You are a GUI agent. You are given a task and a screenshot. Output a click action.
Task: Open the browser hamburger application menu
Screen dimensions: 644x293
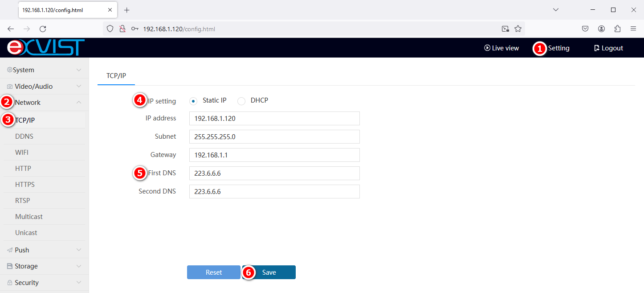(x=633, y=29)
